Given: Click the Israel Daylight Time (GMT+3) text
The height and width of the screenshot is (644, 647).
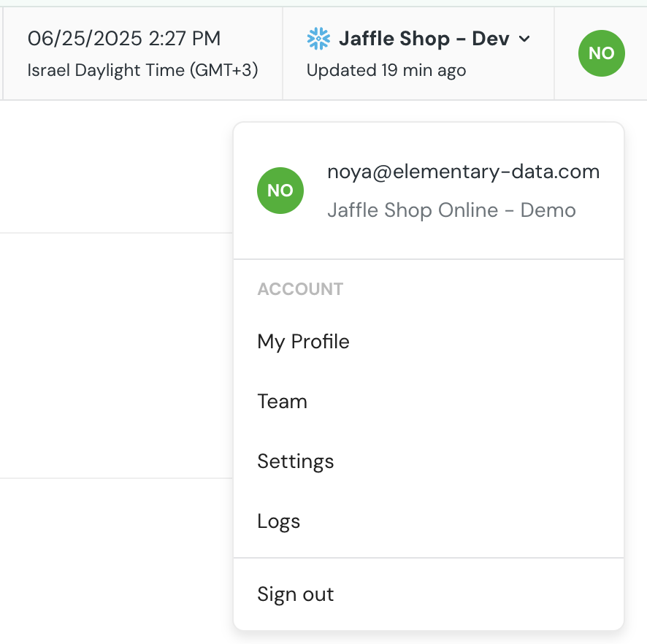Looking at the screenshot, I should point(143,70).
